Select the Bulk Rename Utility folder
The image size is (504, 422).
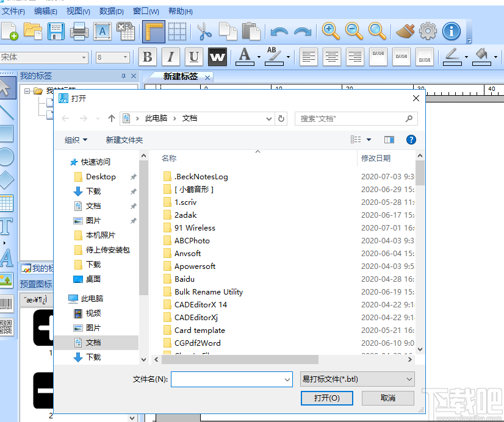tap(209, 291)
